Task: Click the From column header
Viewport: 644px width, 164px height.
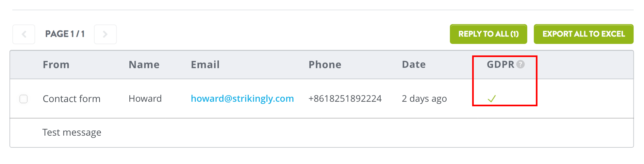Action: [56, 65]
